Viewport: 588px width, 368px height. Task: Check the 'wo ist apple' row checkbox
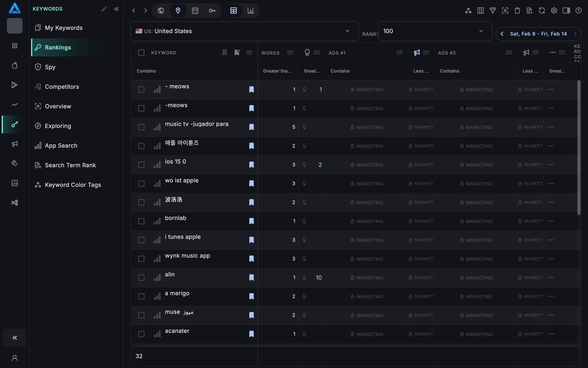pos(141,184)
